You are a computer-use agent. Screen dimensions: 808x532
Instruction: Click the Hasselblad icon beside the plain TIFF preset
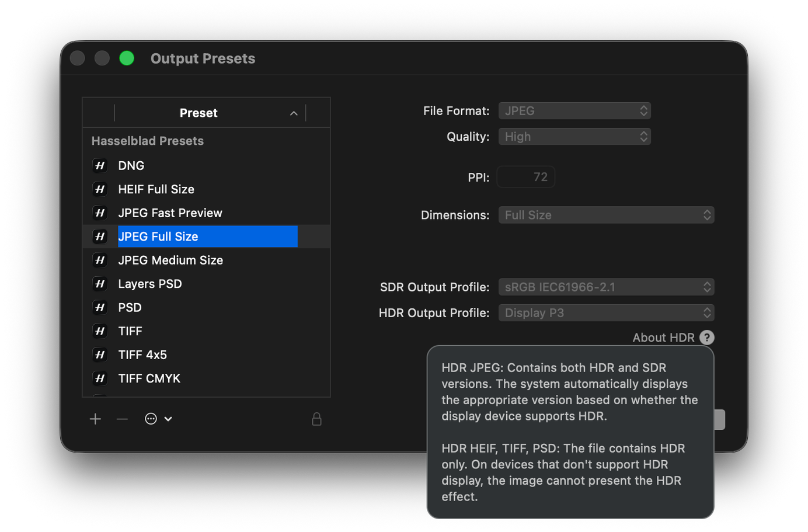(100, 331)
